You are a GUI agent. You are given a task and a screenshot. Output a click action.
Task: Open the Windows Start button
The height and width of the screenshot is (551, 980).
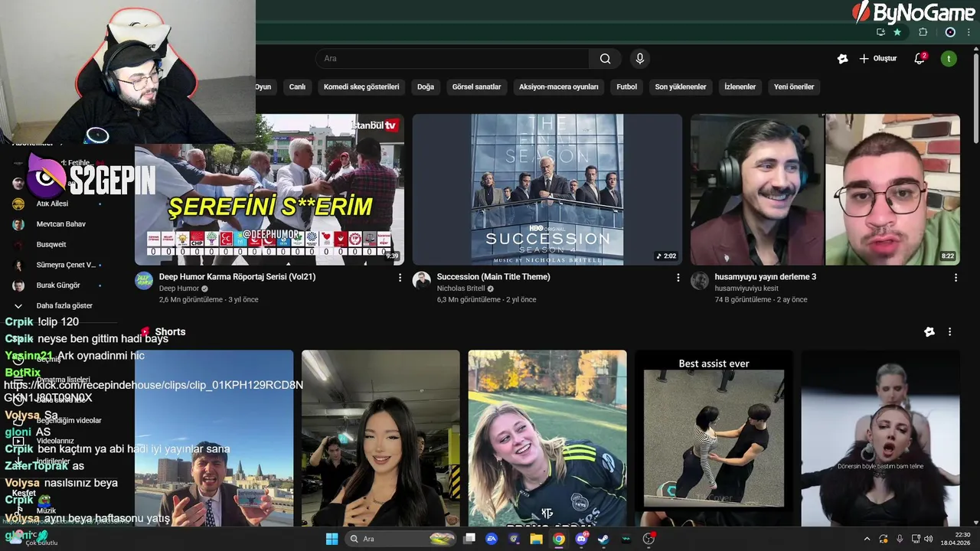pos(332,539)
